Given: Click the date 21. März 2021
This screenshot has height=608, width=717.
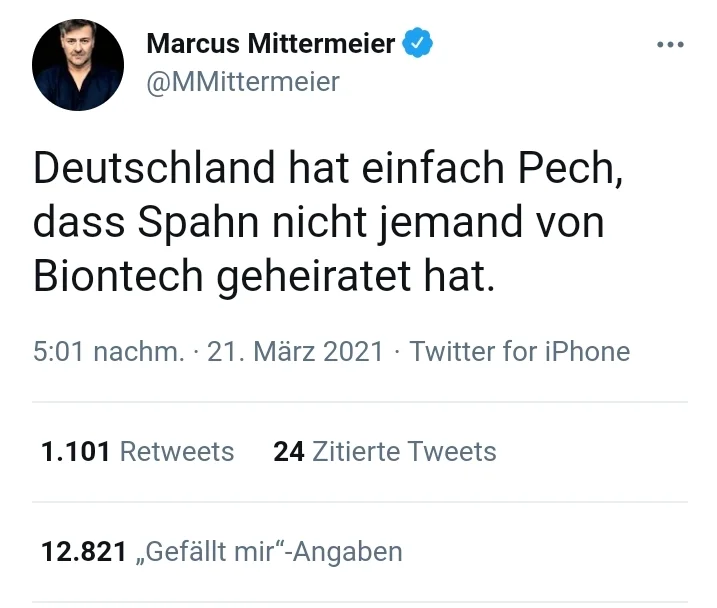Looking at the screenshot, I should [295, 351].
